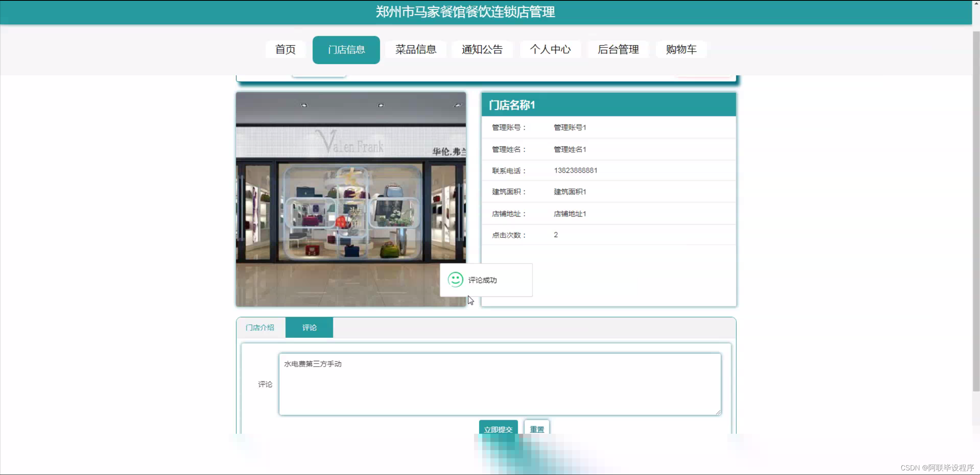Open the 首页 navigation item
Image resolution: width=980 pixels, height=475 pixels.
(285, 49)
